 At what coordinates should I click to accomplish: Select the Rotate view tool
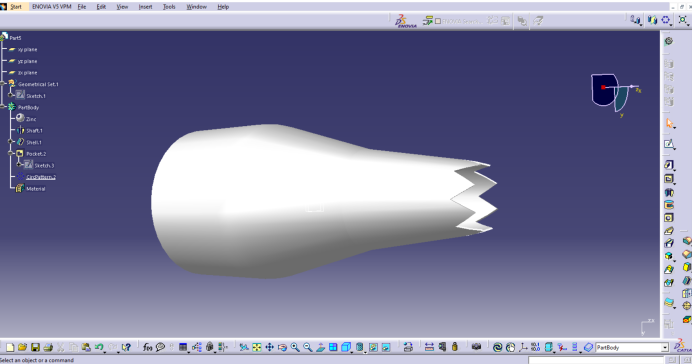click(282, 347)
